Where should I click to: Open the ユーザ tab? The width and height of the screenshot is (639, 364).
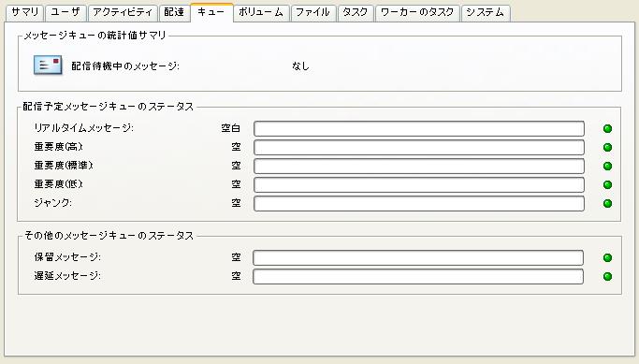pos(65,13)
